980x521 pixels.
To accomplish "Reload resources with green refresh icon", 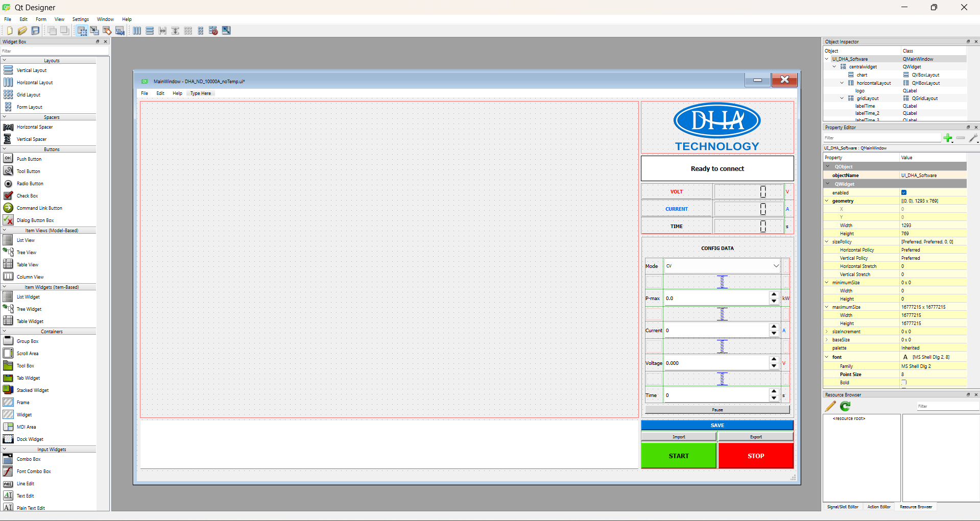I will tap(845, 406).
